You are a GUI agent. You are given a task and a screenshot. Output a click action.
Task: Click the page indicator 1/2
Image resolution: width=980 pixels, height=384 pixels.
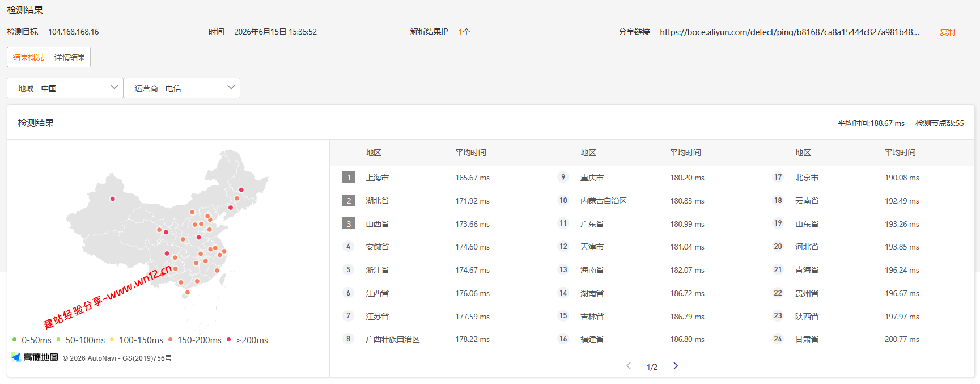[652, 367]
